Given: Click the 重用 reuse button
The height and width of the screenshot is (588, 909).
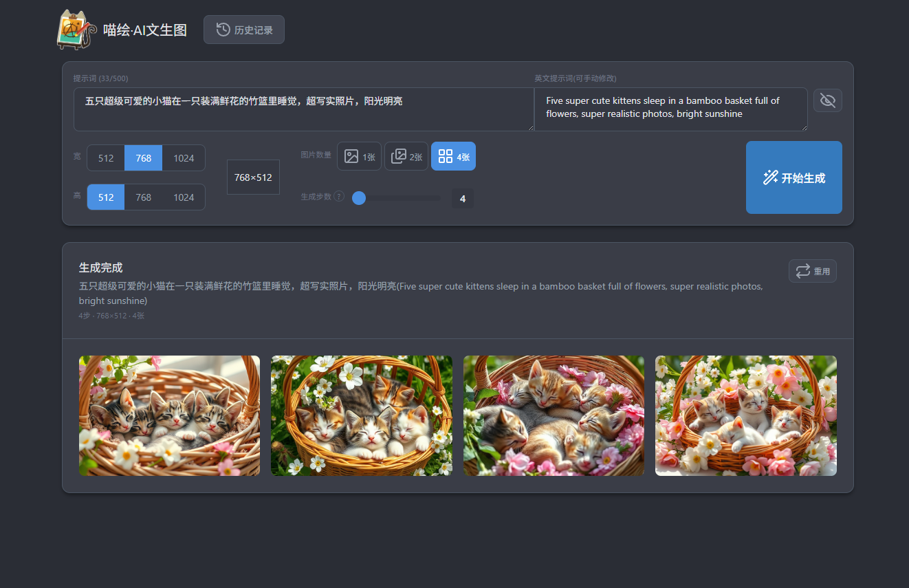Looking at the screenshot, I should (x=813, y=271).
